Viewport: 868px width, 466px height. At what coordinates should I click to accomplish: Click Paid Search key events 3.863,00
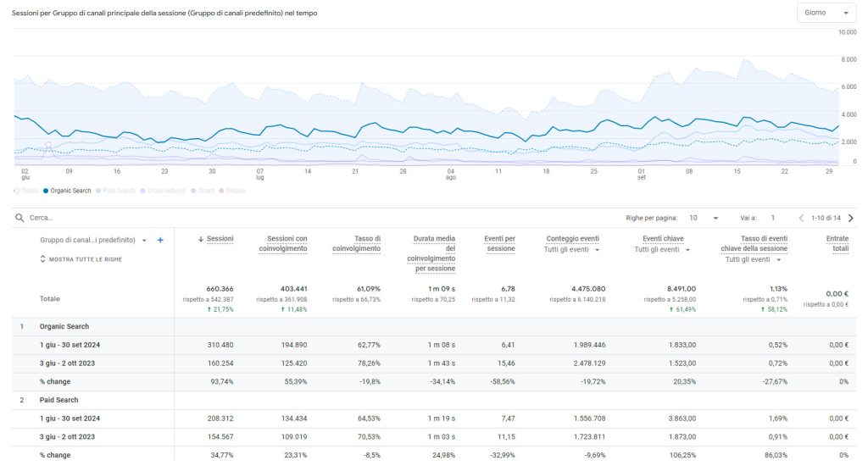tap(682, 419)
